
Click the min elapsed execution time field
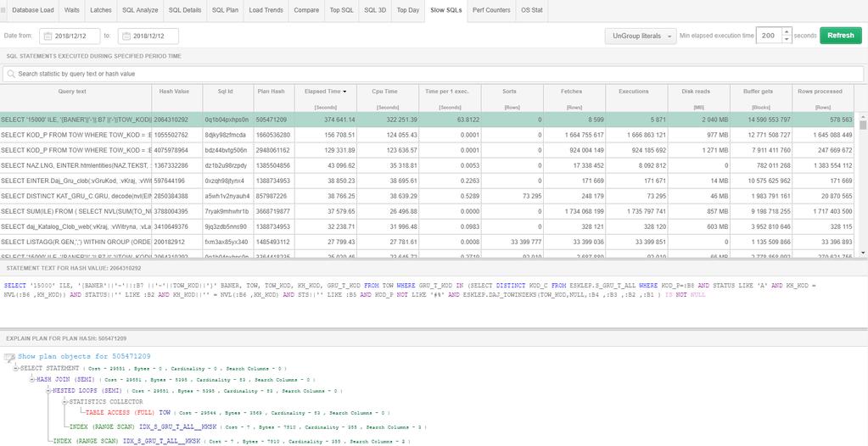tap(770, 36)
